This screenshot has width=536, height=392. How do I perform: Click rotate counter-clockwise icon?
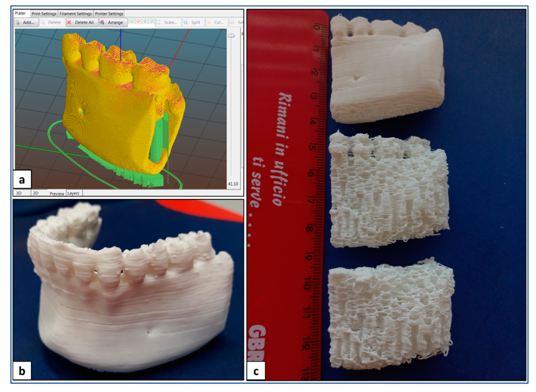[145, 21]
